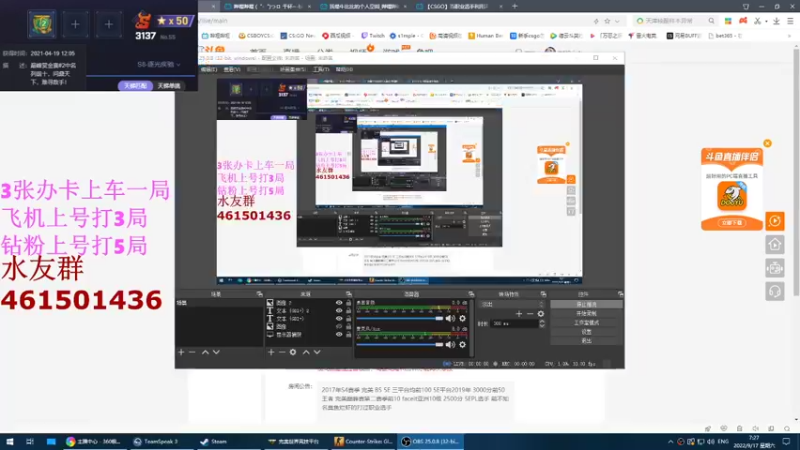
Task: Lock the 文本 (GDI+) 2 source
Action: (349, 311)
